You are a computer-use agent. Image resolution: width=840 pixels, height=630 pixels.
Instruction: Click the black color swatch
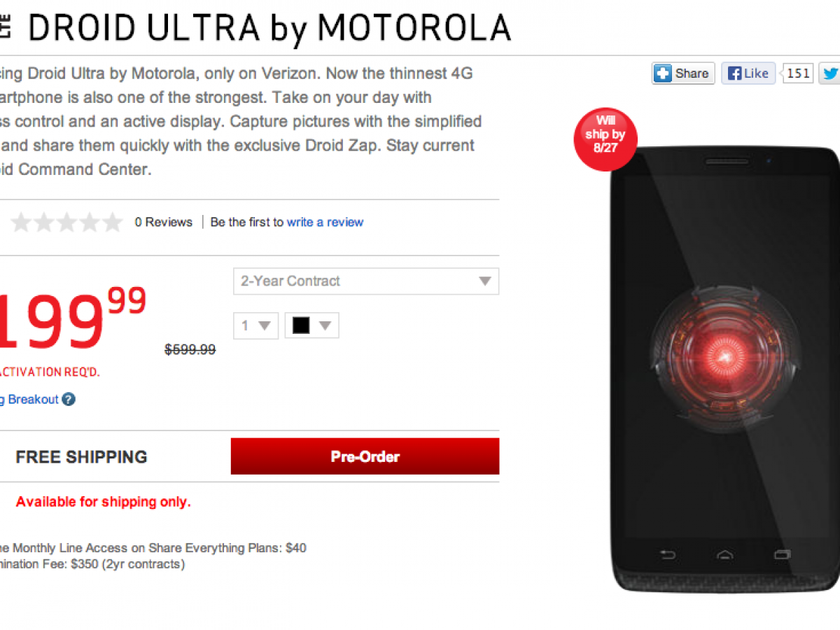301,325
